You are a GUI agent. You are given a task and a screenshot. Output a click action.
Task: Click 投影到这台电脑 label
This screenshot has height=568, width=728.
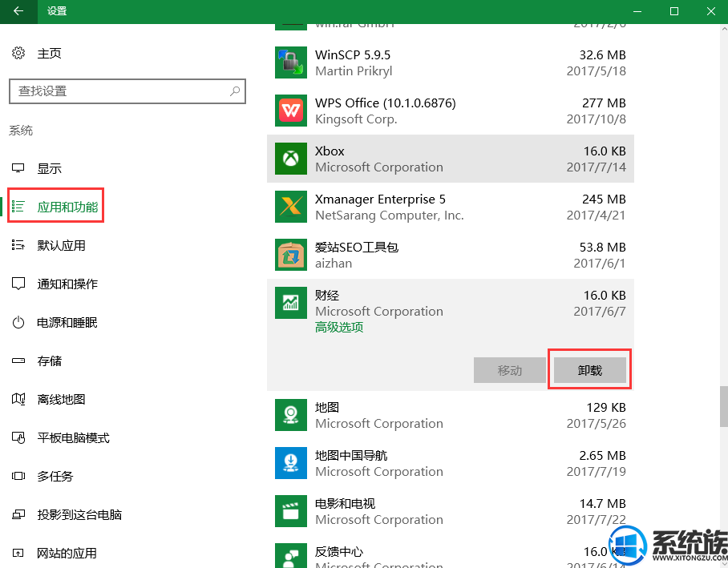point(79,515)
